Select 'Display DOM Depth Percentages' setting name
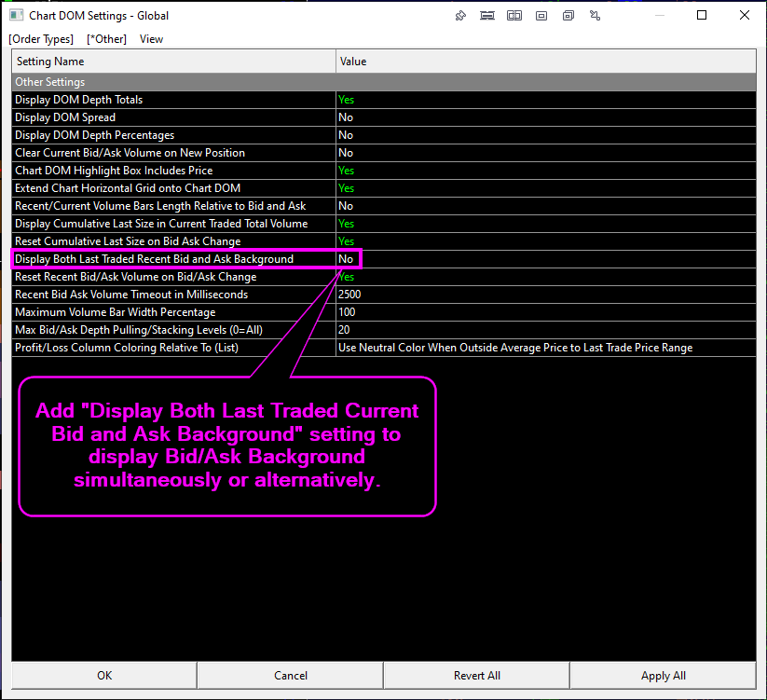 point(173,135)
